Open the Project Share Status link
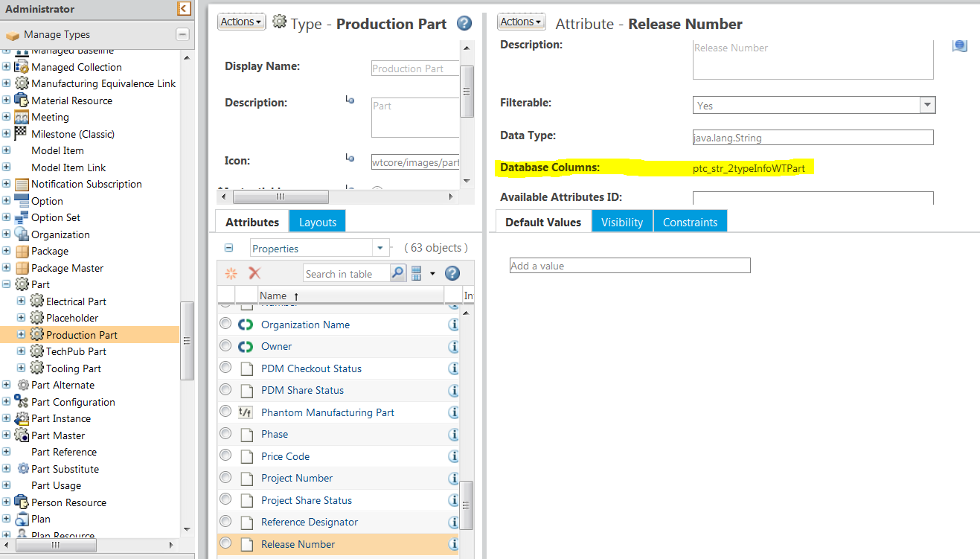Screen dimensions: 980x559 307,500
